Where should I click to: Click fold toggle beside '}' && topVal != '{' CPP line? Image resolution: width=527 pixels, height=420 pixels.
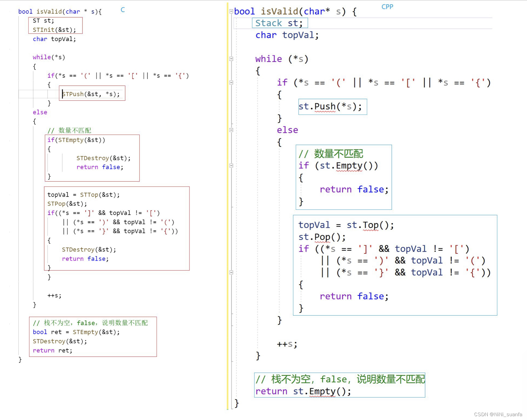[231, 272]
